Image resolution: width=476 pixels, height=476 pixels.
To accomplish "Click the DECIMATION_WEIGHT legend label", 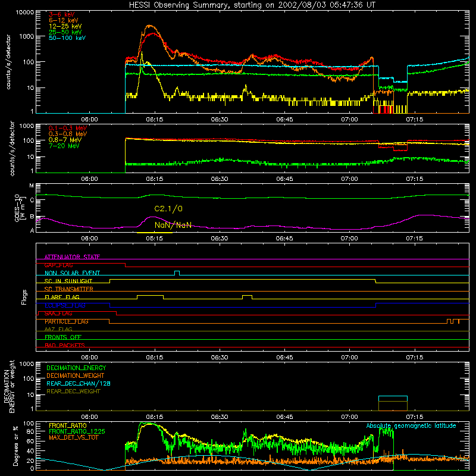I will coord(76,375).
